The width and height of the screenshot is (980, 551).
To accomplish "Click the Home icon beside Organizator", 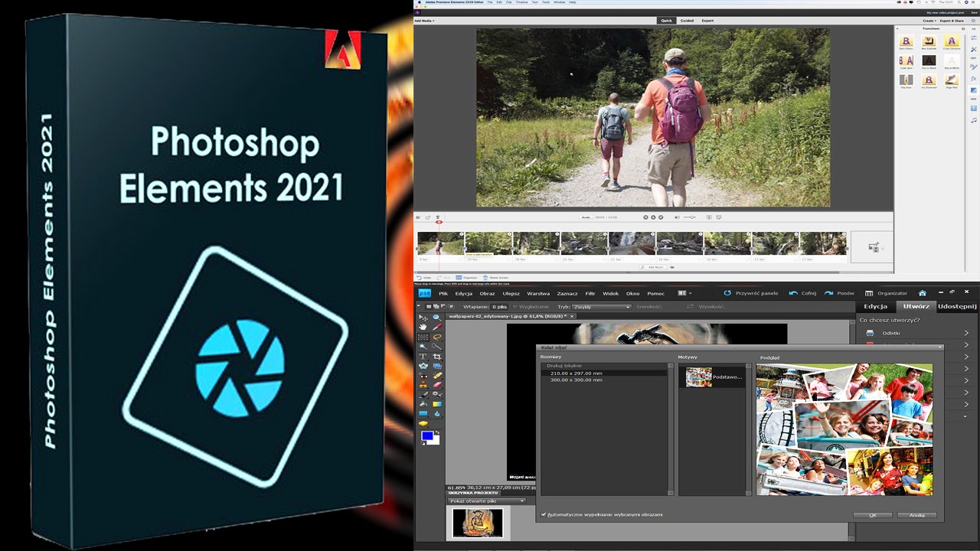I will (x=922, y=293).
